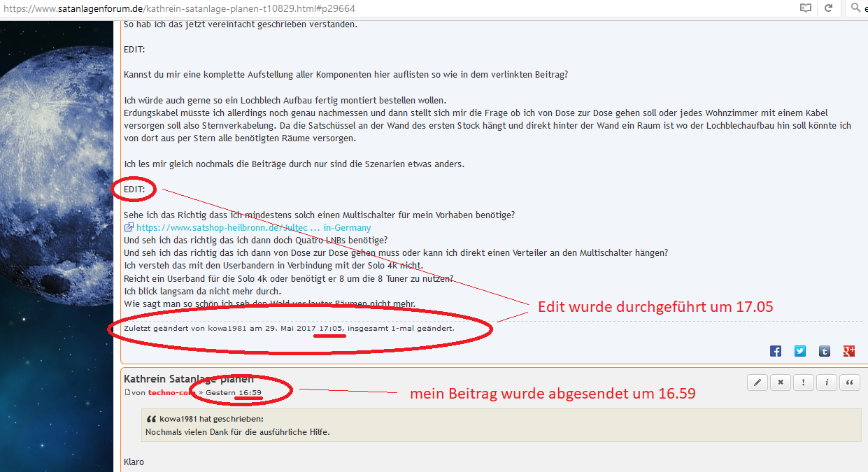Image resolution: width=868 pixels, height=472 pixels.
Task: Show post information via i button
Action: pos(827,382)
